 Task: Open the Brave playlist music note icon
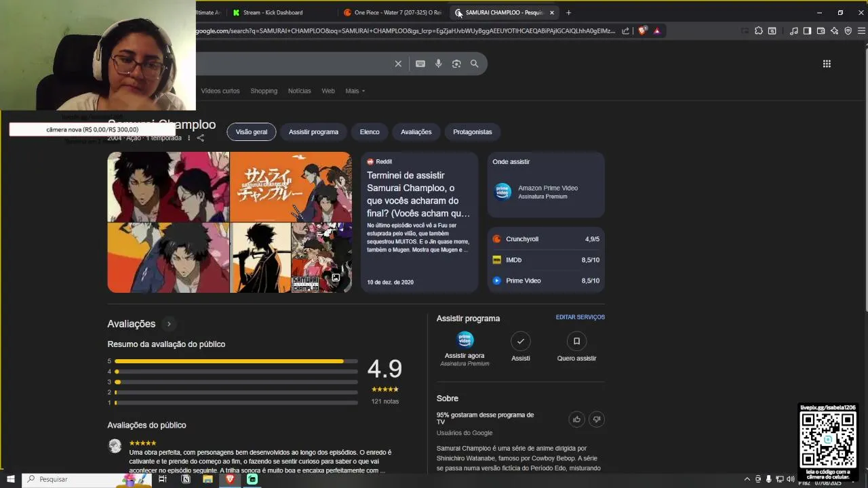coord(793,30)
